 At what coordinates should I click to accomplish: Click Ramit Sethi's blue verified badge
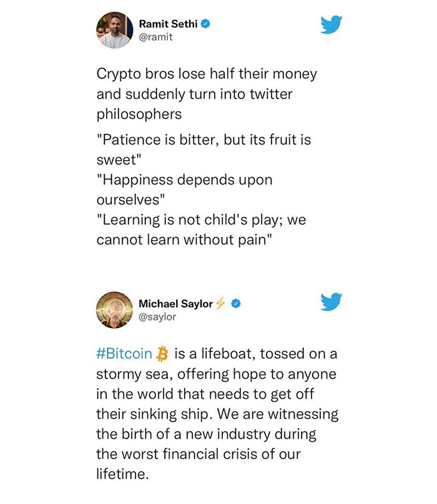pyautogui.click(x=205, y=24)
